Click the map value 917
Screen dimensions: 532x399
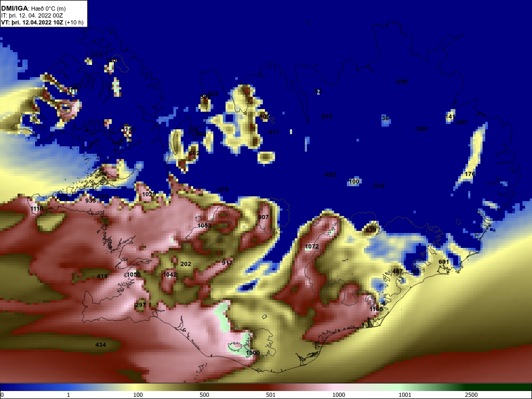[227, 263]
